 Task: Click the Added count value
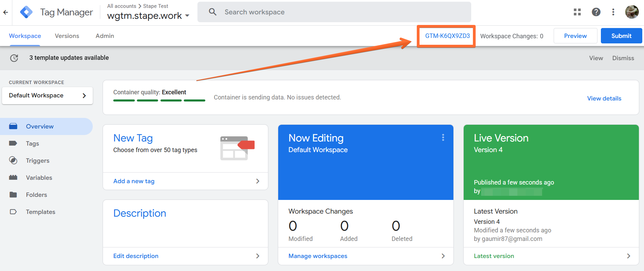pyautogui.click(x=345, y=226)
